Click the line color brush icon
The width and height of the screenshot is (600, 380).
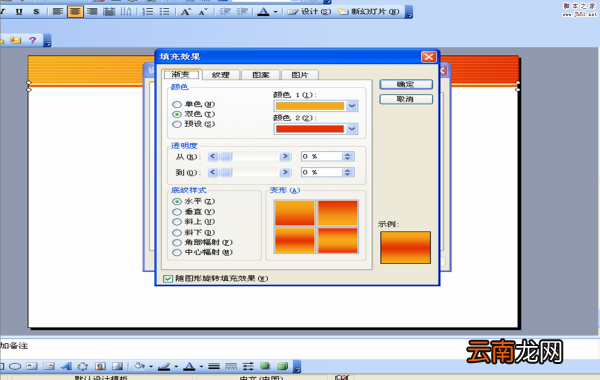click(x=164, y=366)
